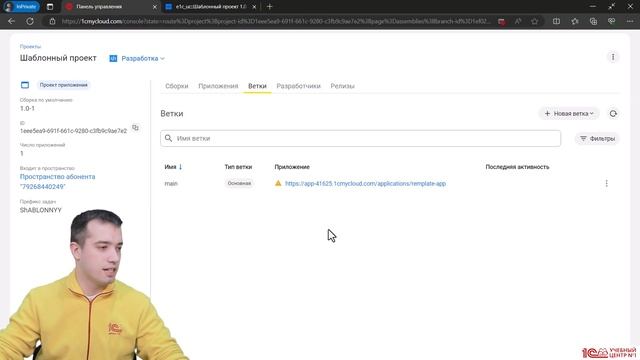Click the red extension icon in the address bar
The height and width of the screenshot is (360, 640).
tap(502, 22)
